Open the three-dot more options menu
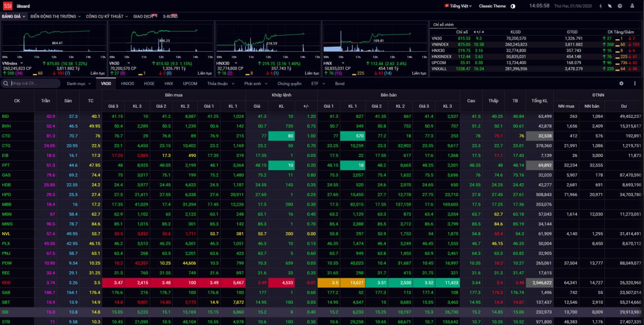The height and width of the screenshot is (325, 644). point(634,83)
